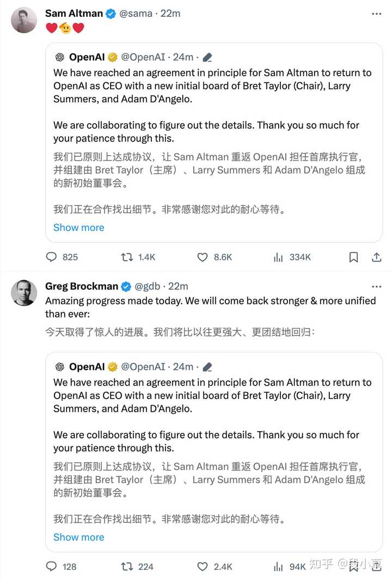Reply to Greg Brockman's tweet
Image resolution: width=392 pixels, height=580 pixels.
coord(51,566)
